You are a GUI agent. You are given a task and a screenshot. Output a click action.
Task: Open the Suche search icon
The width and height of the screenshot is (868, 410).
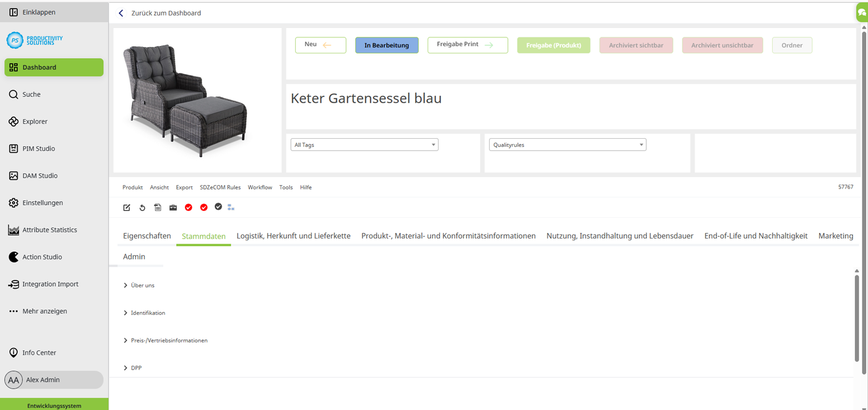13,94
